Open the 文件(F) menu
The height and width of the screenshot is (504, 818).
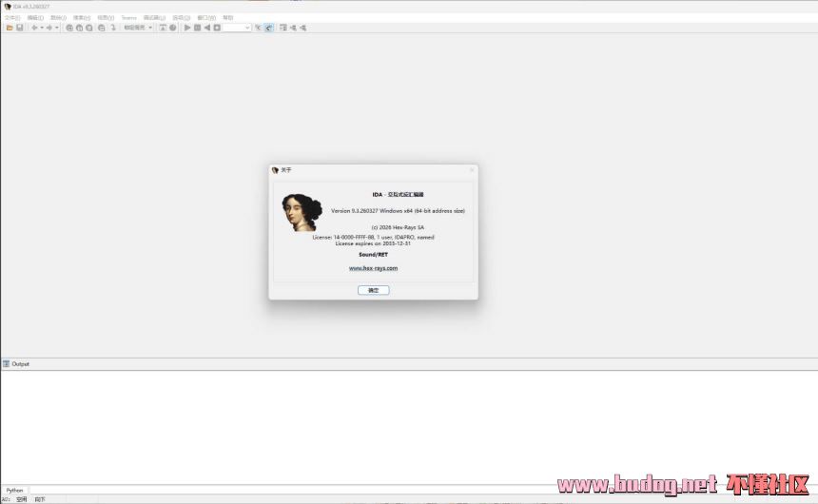(x=12, y=18)
